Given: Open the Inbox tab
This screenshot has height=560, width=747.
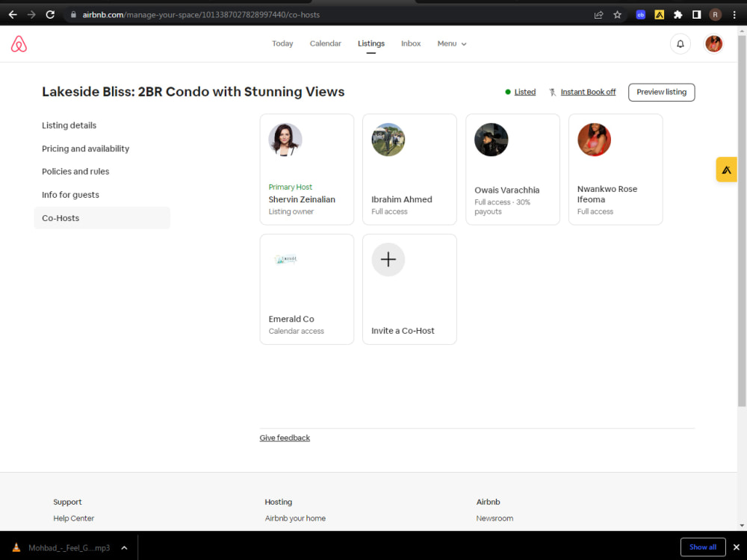Looking at the screenshot, I should [x=411, y=44].
